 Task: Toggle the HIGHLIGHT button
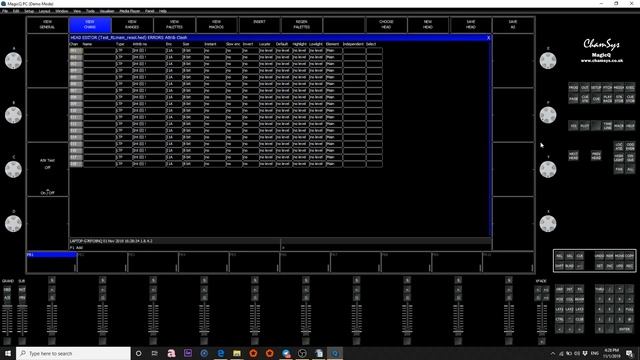(x=619, y=158)
